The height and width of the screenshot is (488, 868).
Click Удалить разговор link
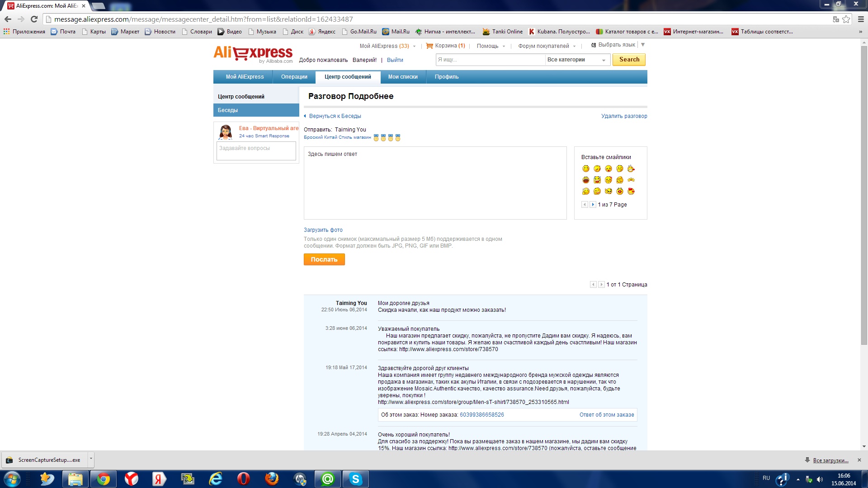click(x=624, y=116)
